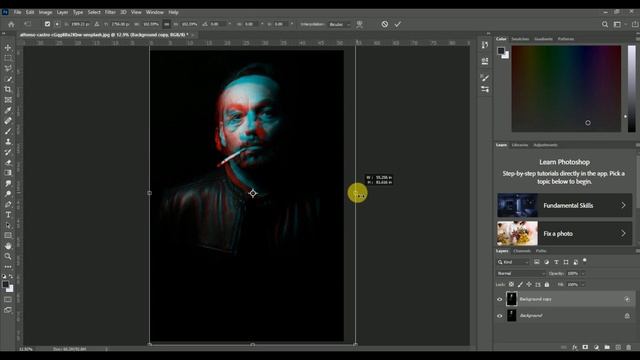Click the rotation angle input field

pyautogui.click(x=218, y=24)
